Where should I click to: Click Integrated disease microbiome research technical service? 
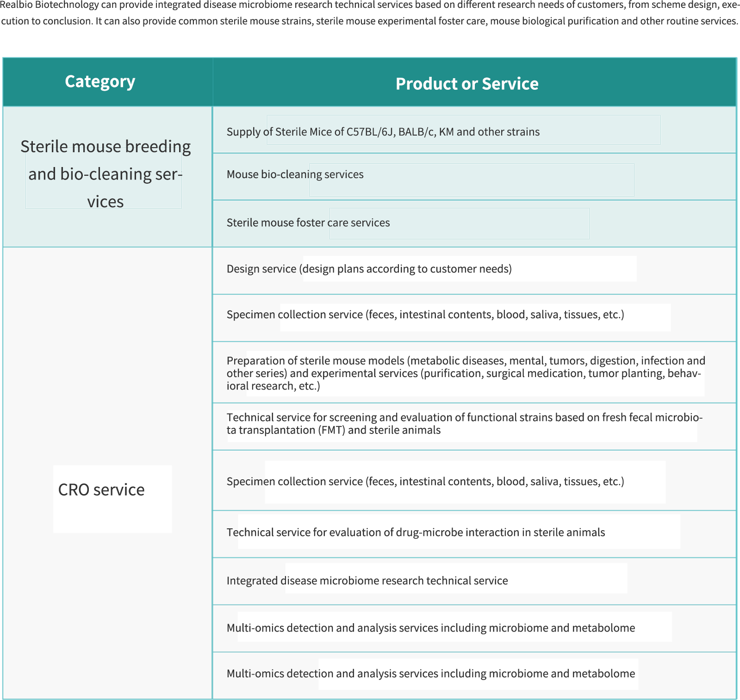[x=367, y=581]
